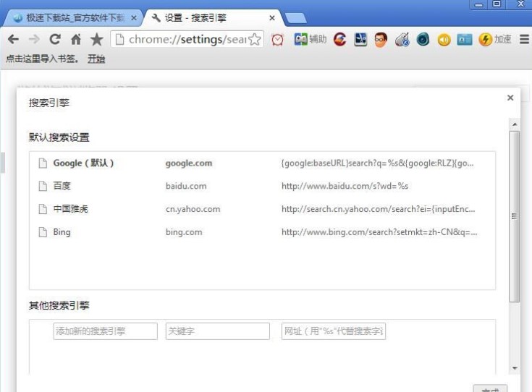Go back with the back arrow
532x392 pixels.
tap(13, 39)
